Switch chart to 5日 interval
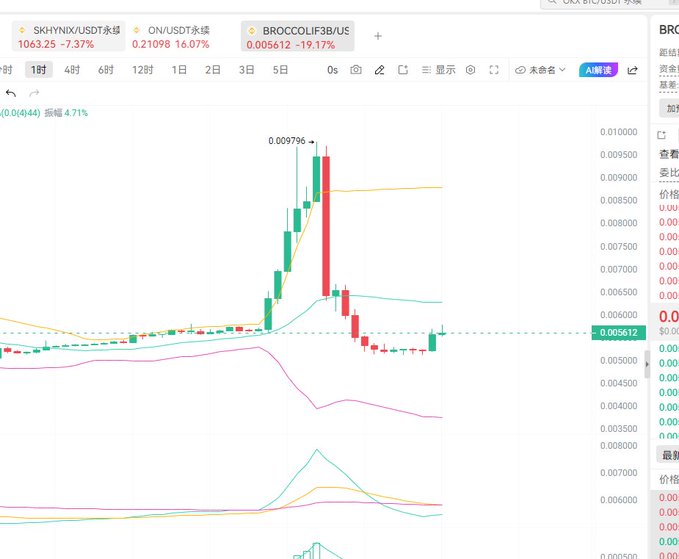The image size is (679, 559). 280,70
